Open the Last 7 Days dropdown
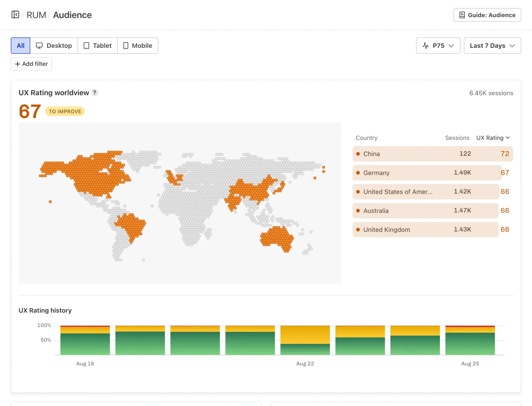This screenshot has height=406, width=532. pyautogui.click(x=492, y=46)
